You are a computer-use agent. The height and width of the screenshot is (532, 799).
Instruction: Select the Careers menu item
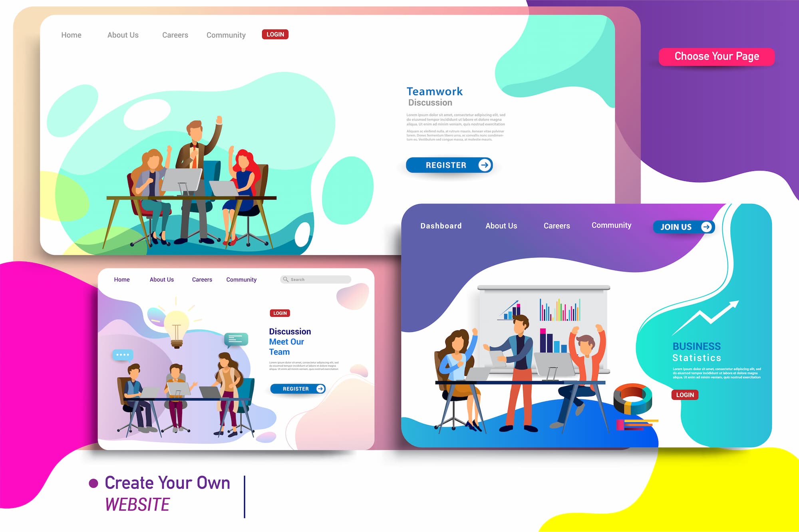175,34
